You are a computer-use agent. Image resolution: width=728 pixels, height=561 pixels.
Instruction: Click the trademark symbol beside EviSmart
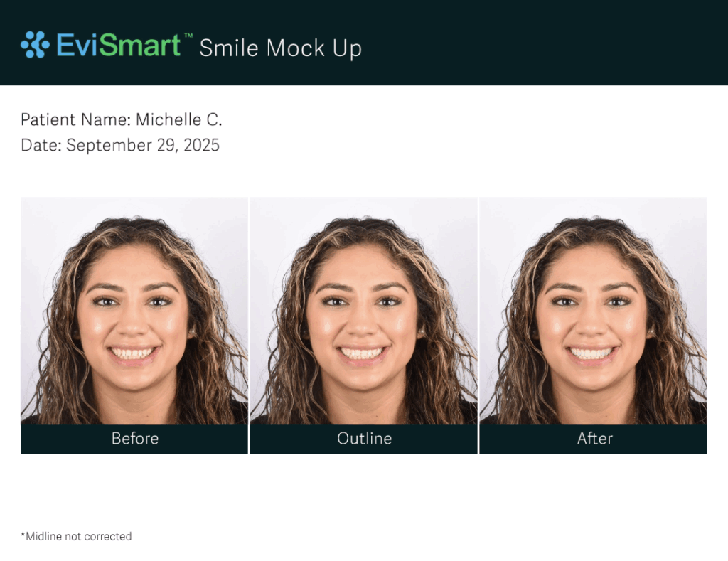coord(188,36)
